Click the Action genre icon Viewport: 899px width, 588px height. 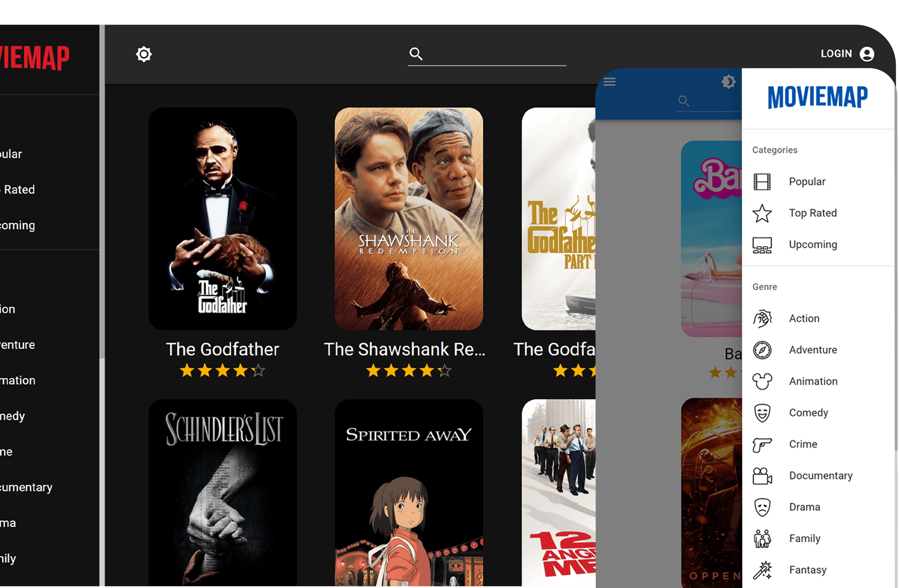tap(763, 318)
